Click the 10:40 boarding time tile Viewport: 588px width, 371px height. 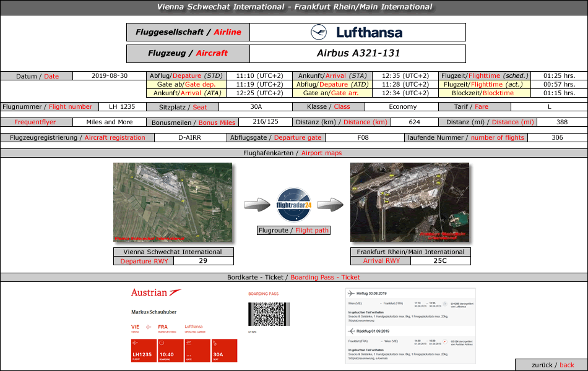[171, 351]
